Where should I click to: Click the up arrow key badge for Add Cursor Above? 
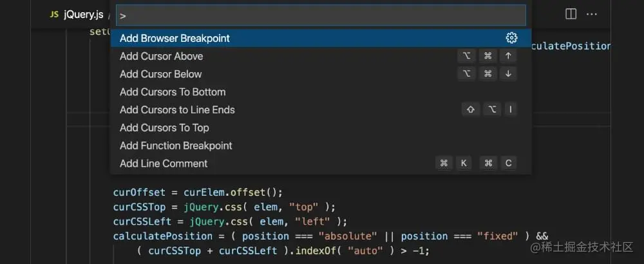508,56
